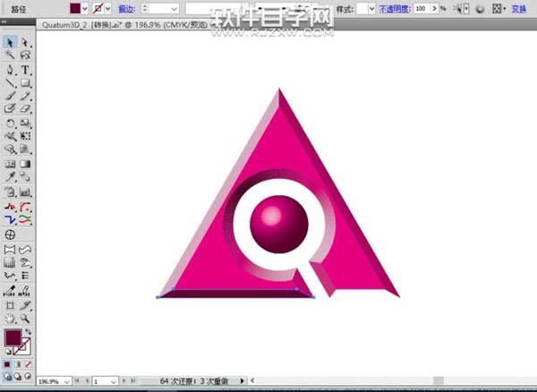Activate the Zoom magnifier tool
This screenshot has height=392, width=537.
25,319
